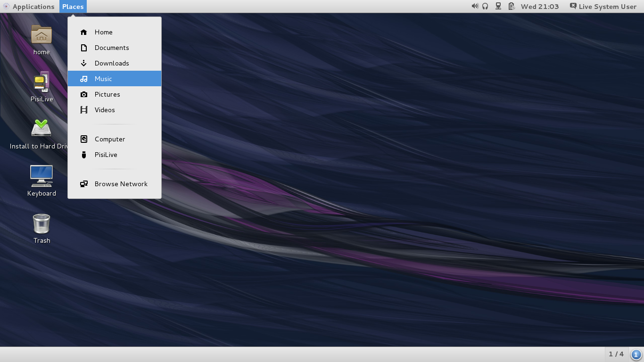Select Downloads from the Places menu
The height and width of the screenshot is (362, 644).
111,63
